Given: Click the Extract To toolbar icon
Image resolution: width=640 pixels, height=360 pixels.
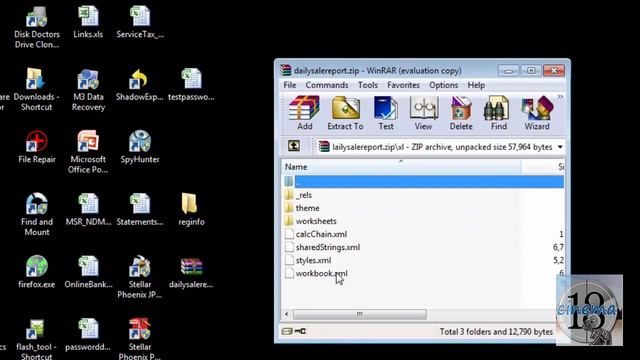Looking at the screenshot, I should (345, 113).
